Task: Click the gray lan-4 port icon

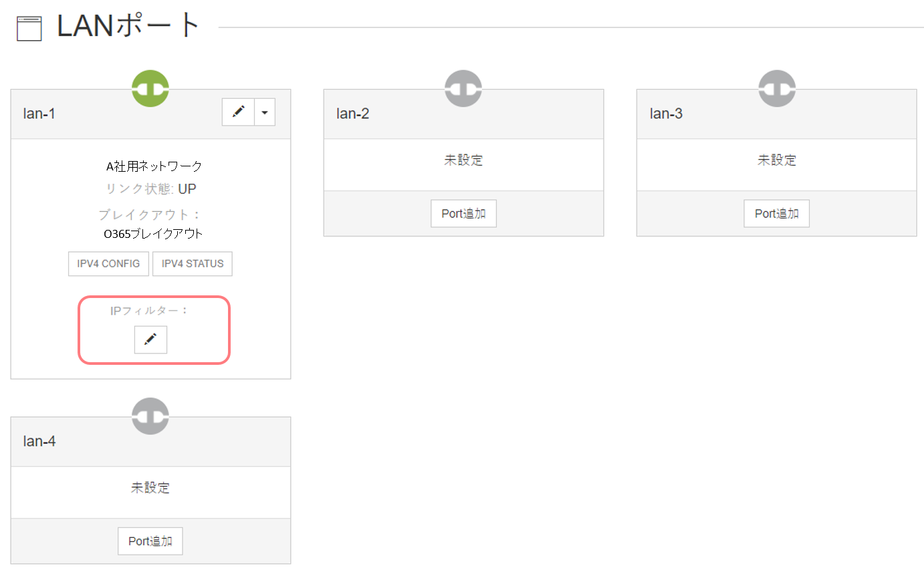Action: tap(150, 416)
